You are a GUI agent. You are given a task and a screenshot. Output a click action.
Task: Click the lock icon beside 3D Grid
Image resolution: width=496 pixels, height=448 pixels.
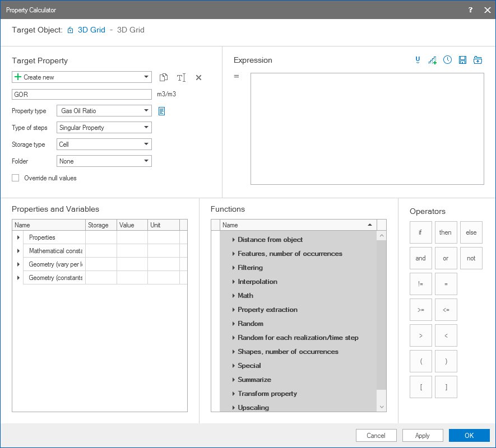click(x=71, y=30)
